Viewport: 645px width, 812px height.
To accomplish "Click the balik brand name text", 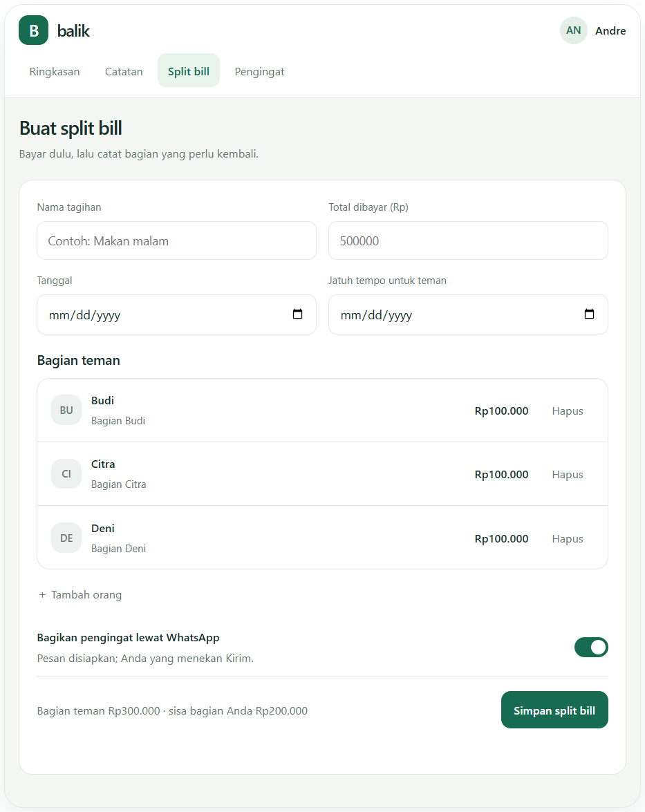I will (73, 31).
